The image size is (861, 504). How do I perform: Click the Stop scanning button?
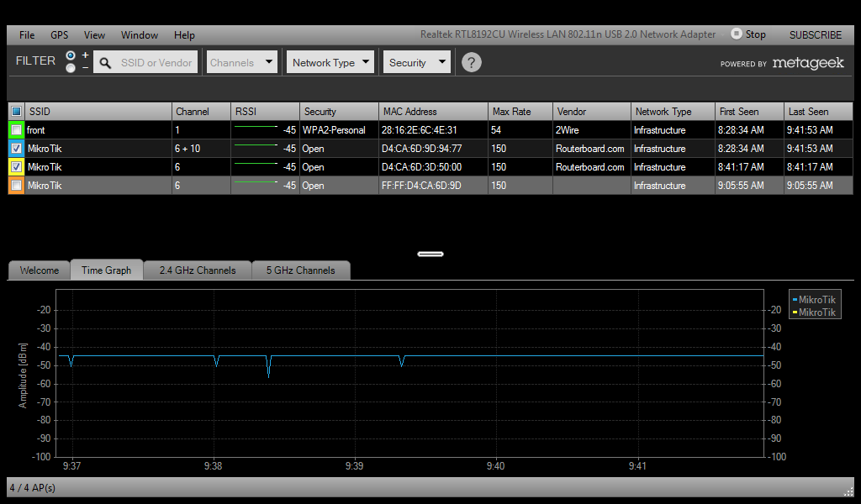pyautogui.click(x=747, y=34)
